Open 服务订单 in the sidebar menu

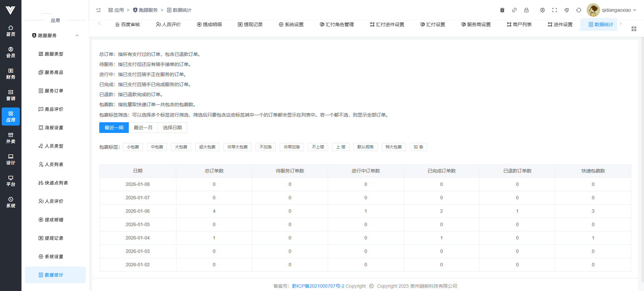click(x=54, y=91)
